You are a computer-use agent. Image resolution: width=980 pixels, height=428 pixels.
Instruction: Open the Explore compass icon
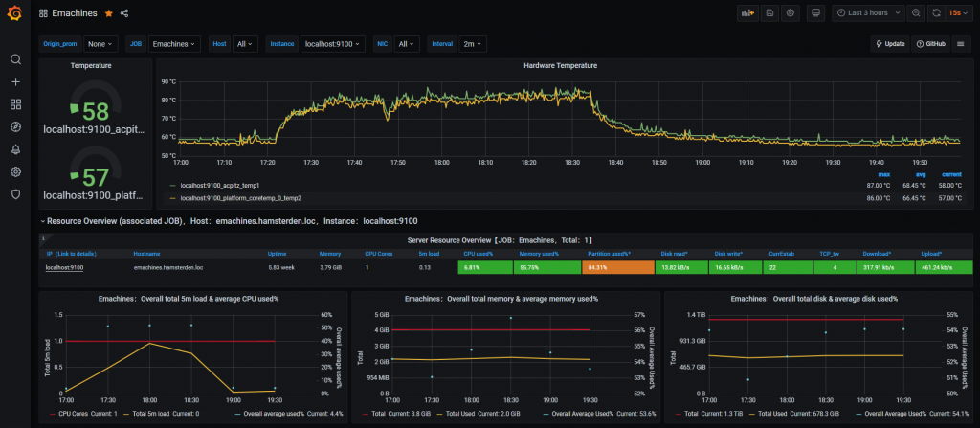pos(15,126)
